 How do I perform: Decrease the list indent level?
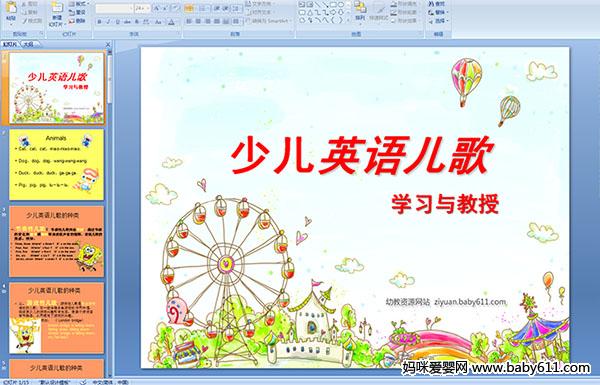(x=217, y=8)
